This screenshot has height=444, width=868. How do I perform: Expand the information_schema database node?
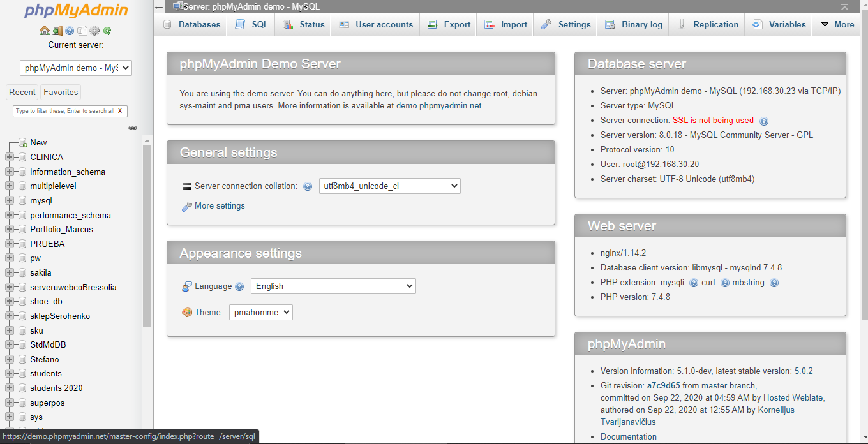pos(10,172)
